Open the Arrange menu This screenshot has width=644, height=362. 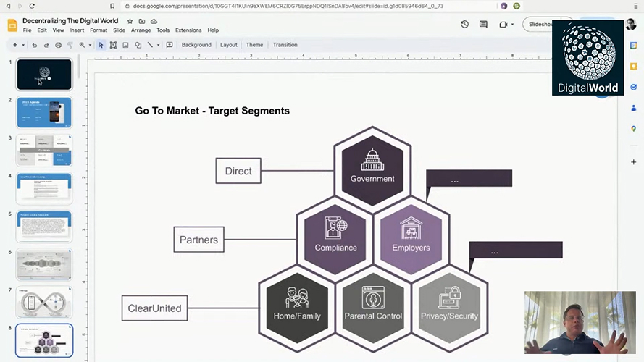(141, 30)
